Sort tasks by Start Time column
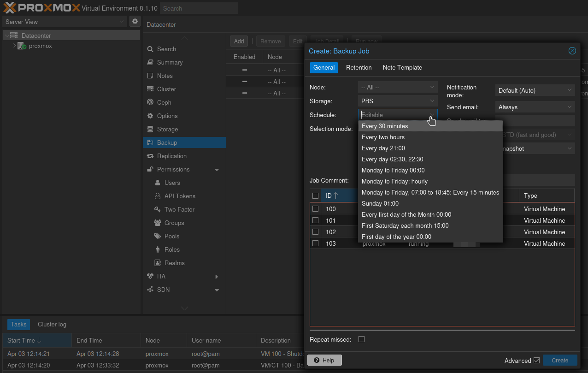Screen dimensions: 588x373 point(37,340)
